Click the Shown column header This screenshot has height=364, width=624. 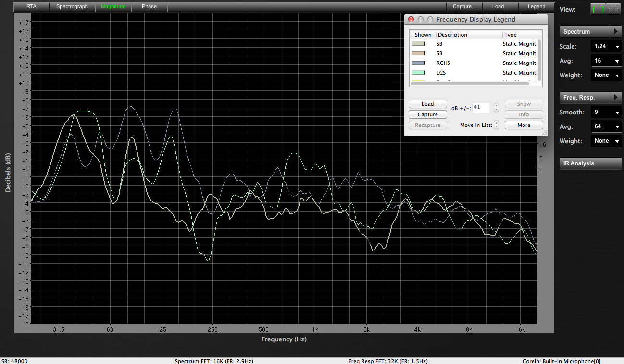423,35
